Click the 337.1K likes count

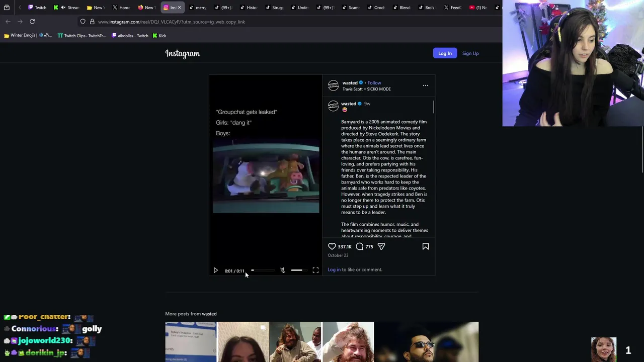point(345,247)
